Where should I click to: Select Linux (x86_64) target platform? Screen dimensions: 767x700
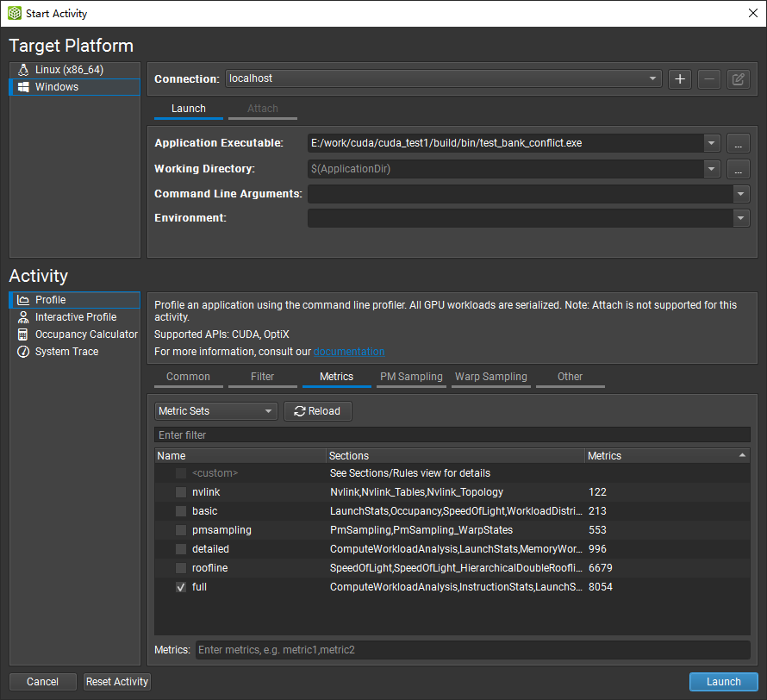tap(68, 70)
